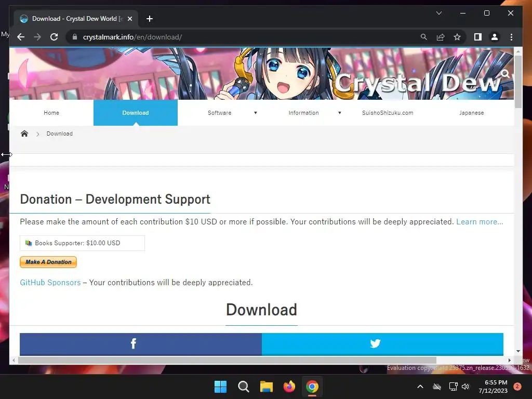Click the Download page heading text
Image resolution: width=532 pixels, height=399 pixels.
tap(262, 310)
